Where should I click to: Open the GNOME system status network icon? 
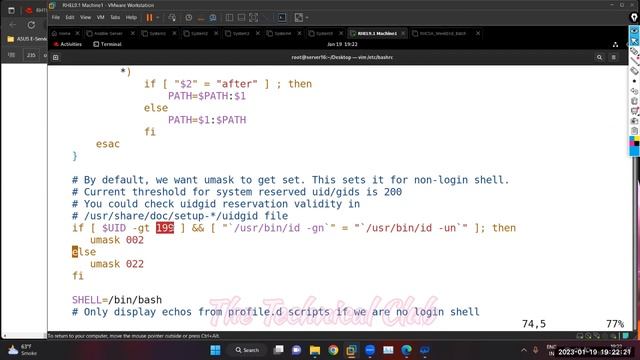pos(615,44)
